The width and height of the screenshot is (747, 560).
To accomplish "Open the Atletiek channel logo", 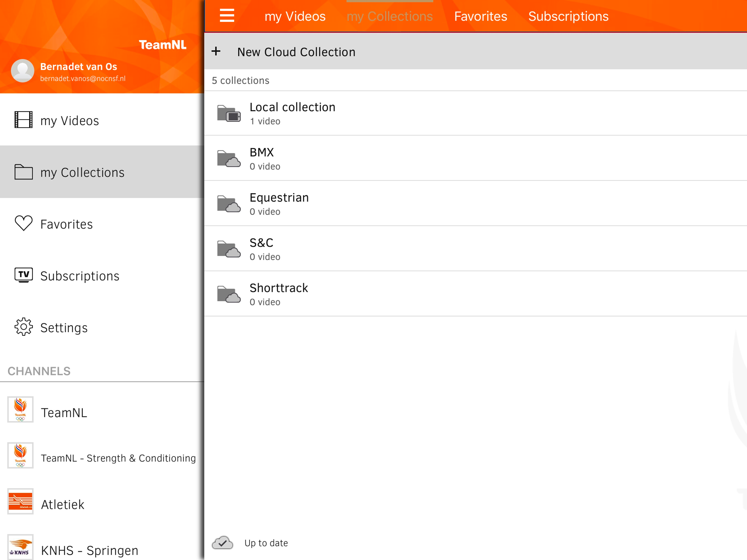I will click(20, 501).
